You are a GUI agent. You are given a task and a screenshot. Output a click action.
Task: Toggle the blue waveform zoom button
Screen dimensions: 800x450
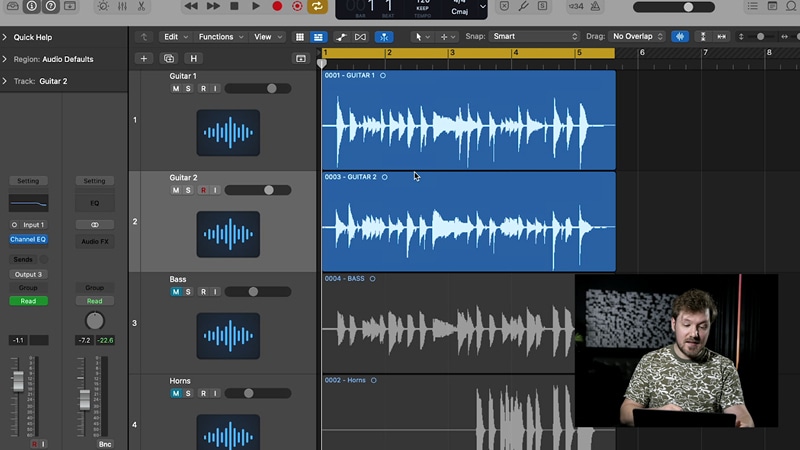(x=680, y=37)
